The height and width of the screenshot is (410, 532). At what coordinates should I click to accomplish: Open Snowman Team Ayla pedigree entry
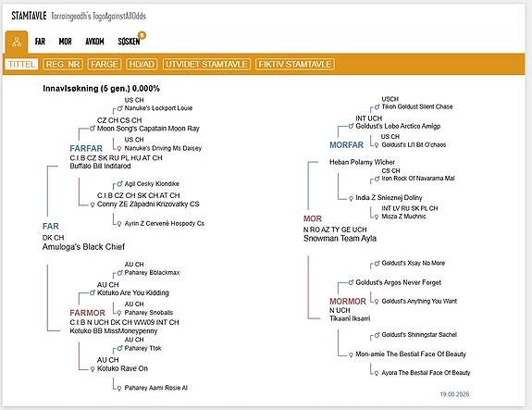pos(340,238)
